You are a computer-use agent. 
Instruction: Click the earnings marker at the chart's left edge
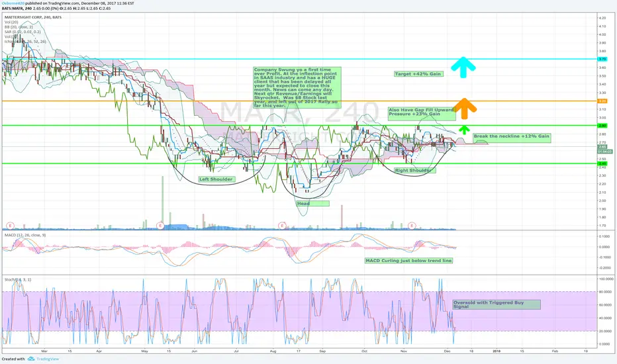tap(10, 226)
